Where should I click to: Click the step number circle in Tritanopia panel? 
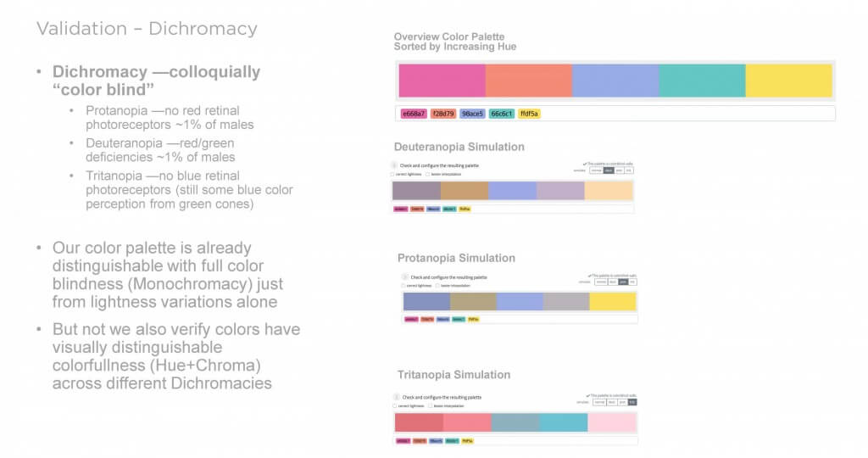(x=397, y=397)
